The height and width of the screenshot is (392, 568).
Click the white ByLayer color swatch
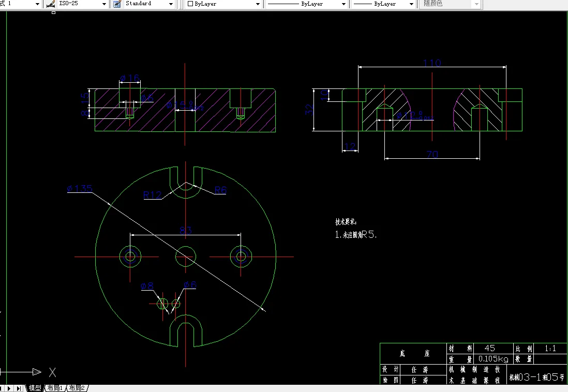point(190,4)
